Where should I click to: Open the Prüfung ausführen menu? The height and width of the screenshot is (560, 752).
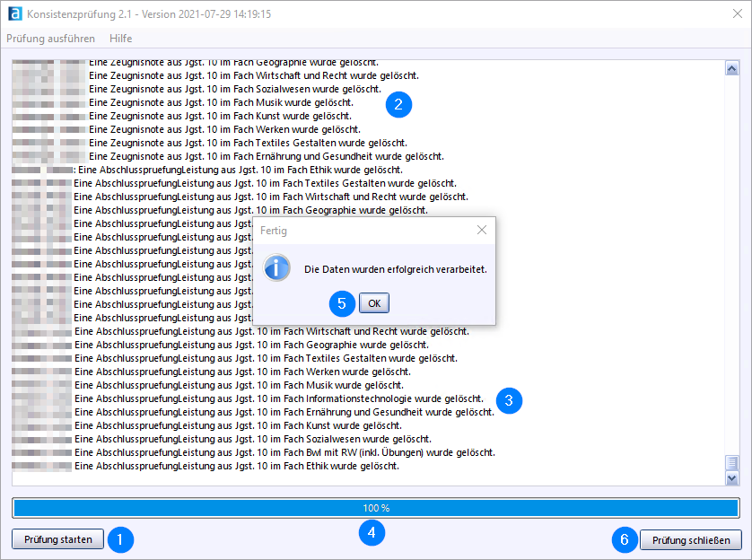click(50, 39)
